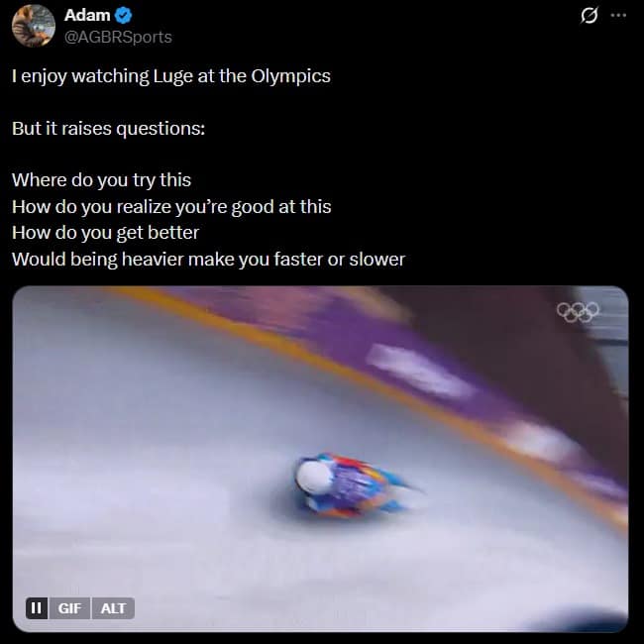Image resolution: width=644 pixels, height=644 pixels.
Task: Click the display name Adam
Action: 86,15
